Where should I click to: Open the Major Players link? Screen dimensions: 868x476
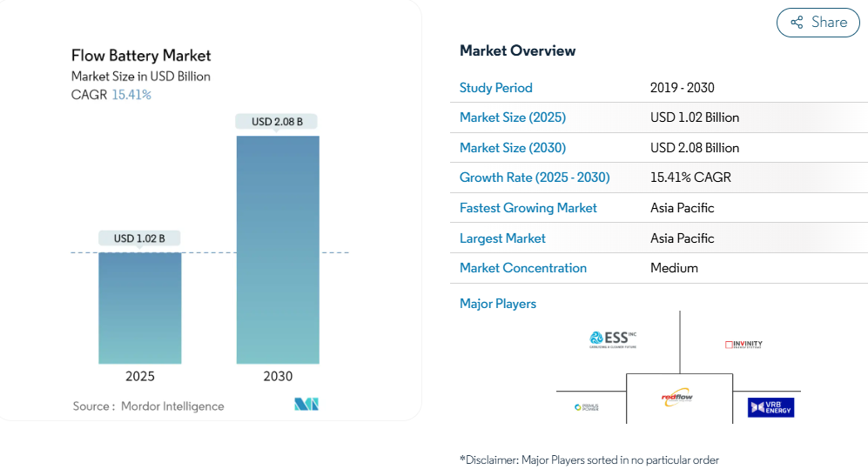[x=498, y=304]
